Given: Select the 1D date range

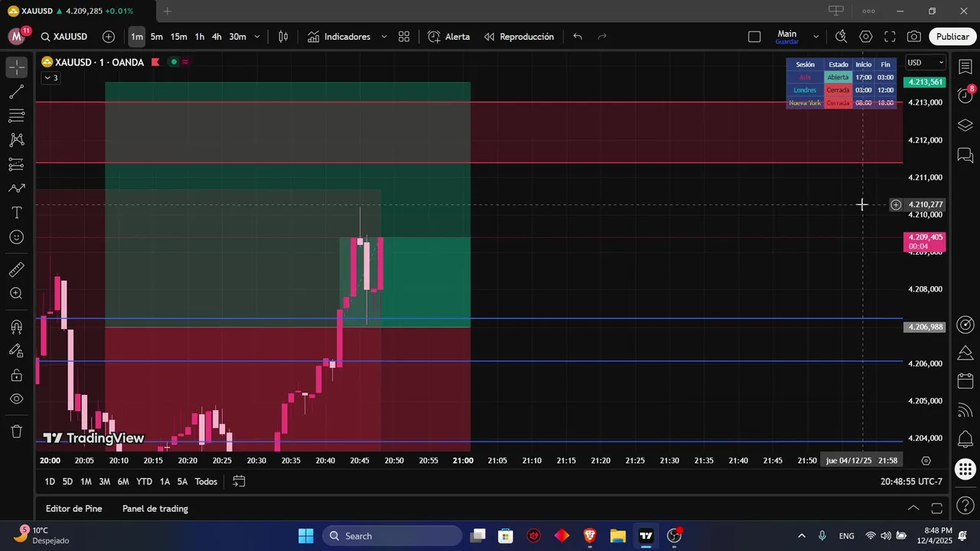Looking at the screenshot, I should click(x=50, y=481).
